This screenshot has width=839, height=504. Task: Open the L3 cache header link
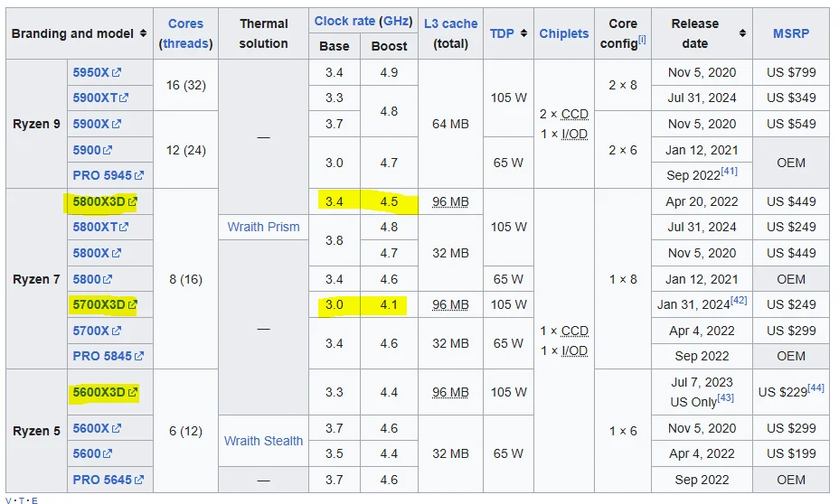[x=450, y=23]
